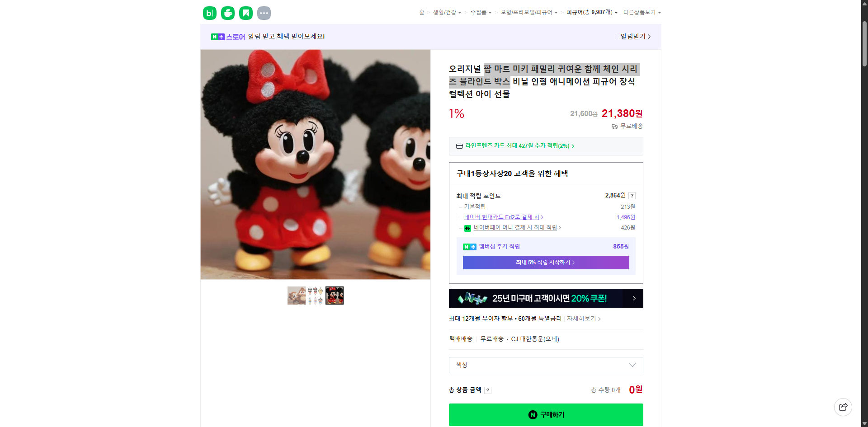
Task: Click 홈 in the breadcrumb navigation
Action: click(x=422, y=12)
